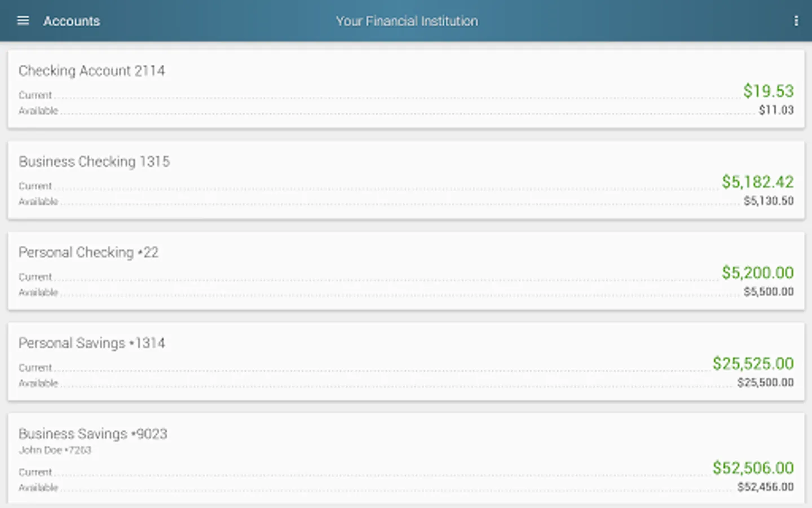Click the $19.53 current balance
This screenshot has height=508, width=812.
coord(768,91)
